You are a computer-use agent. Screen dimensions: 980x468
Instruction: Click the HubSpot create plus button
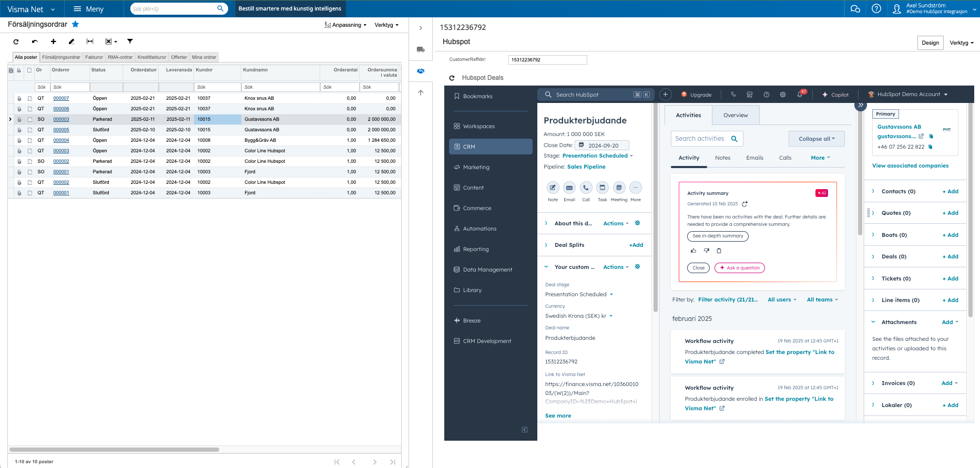pyautogui.click(x=665, y=95)
